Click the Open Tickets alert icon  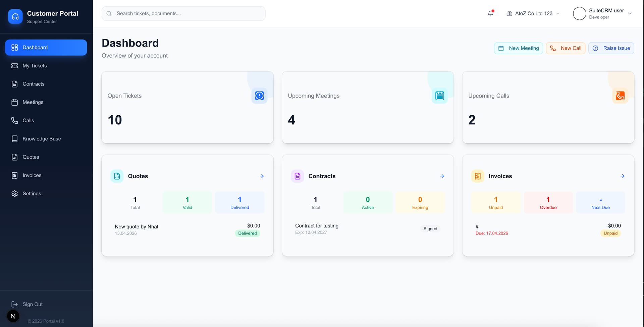(259, 96)
